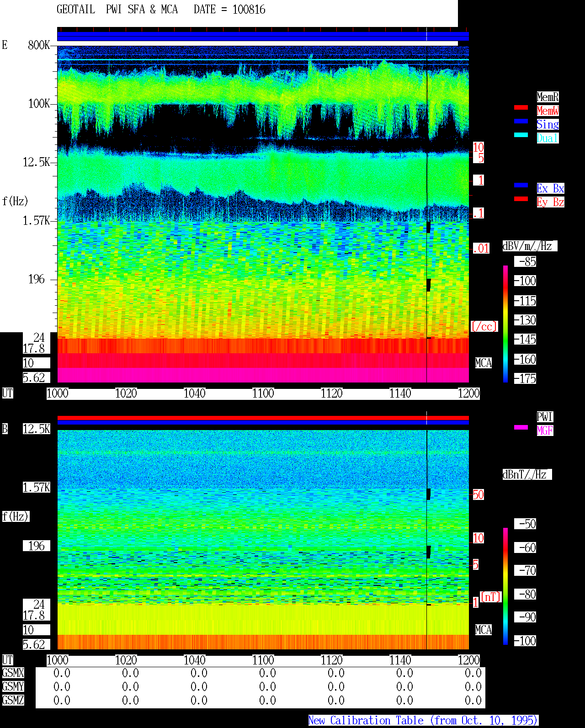
Task: Click the red Ey Bz legend marker
Action: [521, 199]
